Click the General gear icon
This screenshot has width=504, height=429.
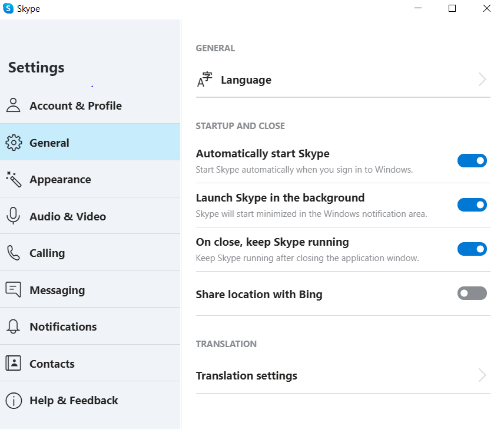14,143
